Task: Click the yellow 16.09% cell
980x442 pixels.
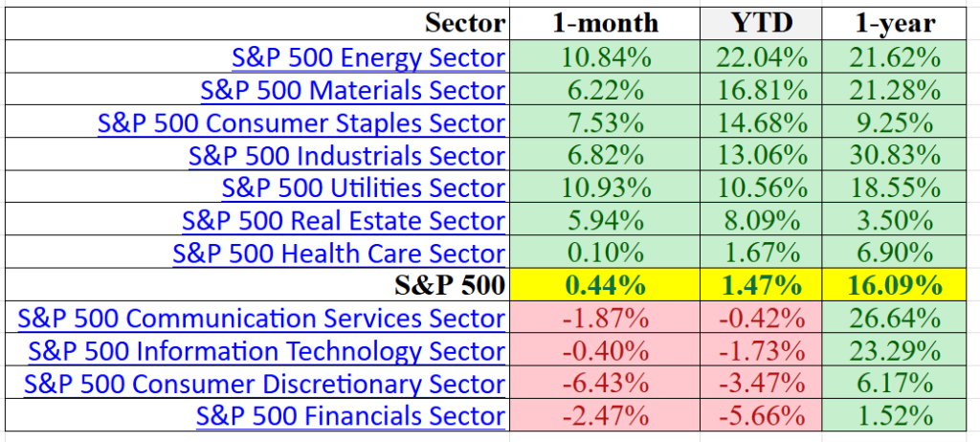Action: (x=896, y=285)
